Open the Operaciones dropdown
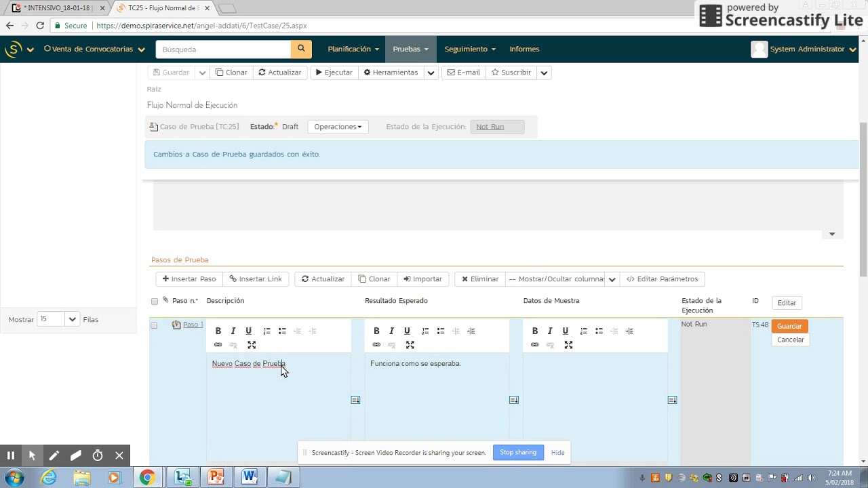 click(x=338, y=127)
